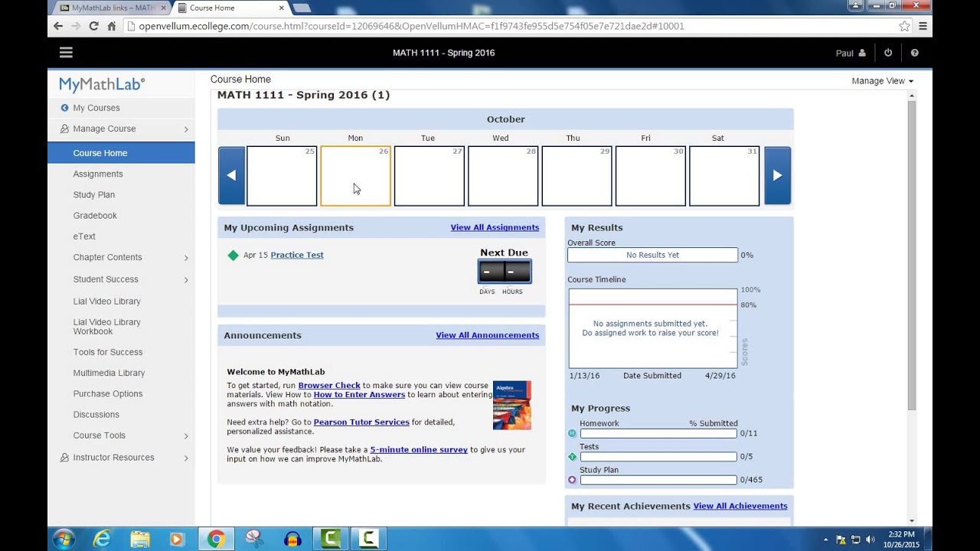The width and height of the screenshot is (980, 551).
Task: Open the Chrome menu icon
Action: pos(923,26)
